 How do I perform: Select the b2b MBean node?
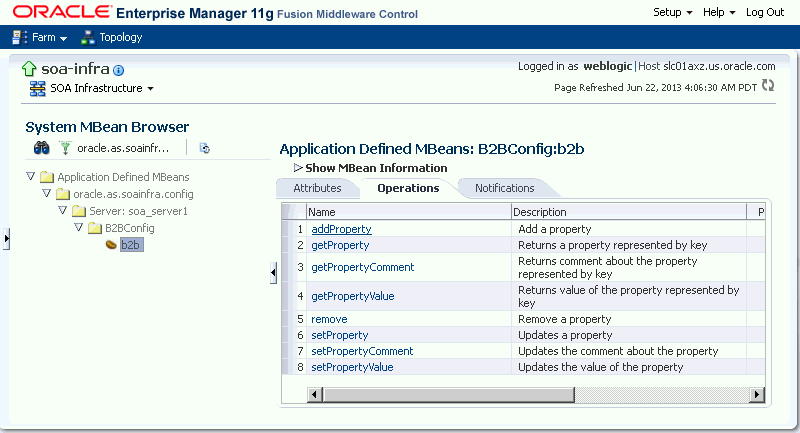pyautogui.click(x=130, y=245)
